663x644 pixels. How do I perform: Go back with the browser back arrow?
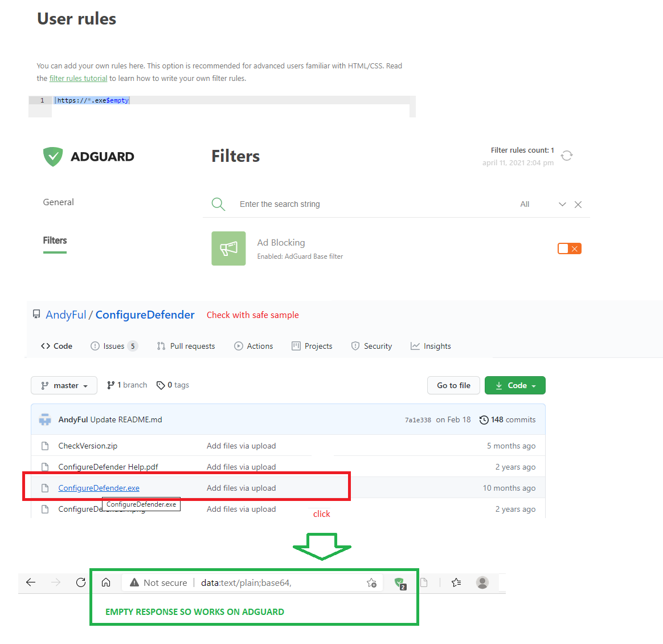point(31,582)
